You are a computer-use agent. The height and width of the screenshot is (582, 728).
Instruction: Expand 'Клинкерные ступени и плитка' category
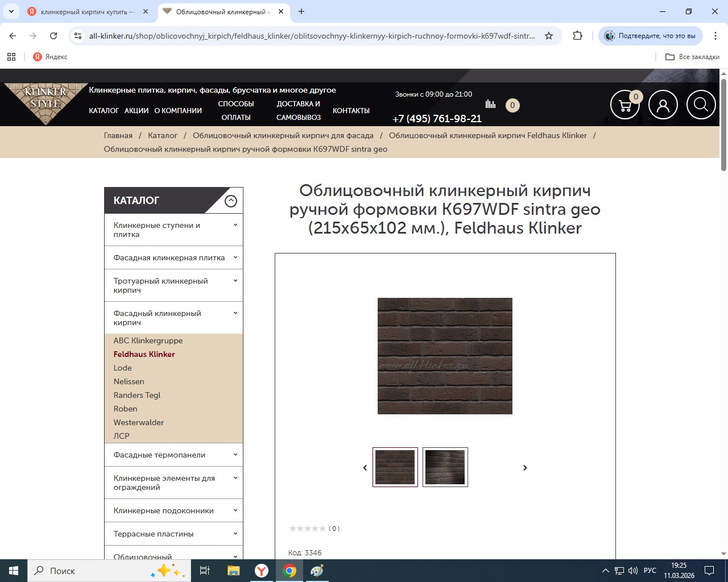(235, 225)
